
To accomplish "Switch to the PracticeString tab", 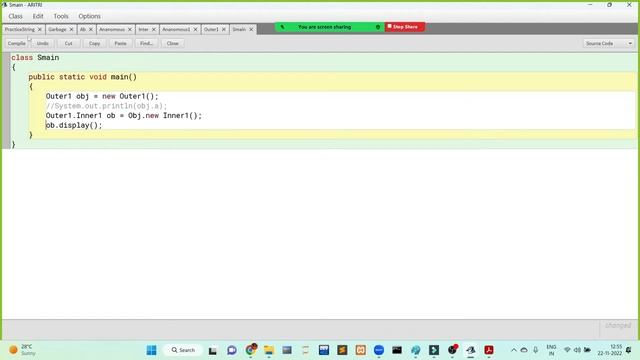I will [20, 29].
